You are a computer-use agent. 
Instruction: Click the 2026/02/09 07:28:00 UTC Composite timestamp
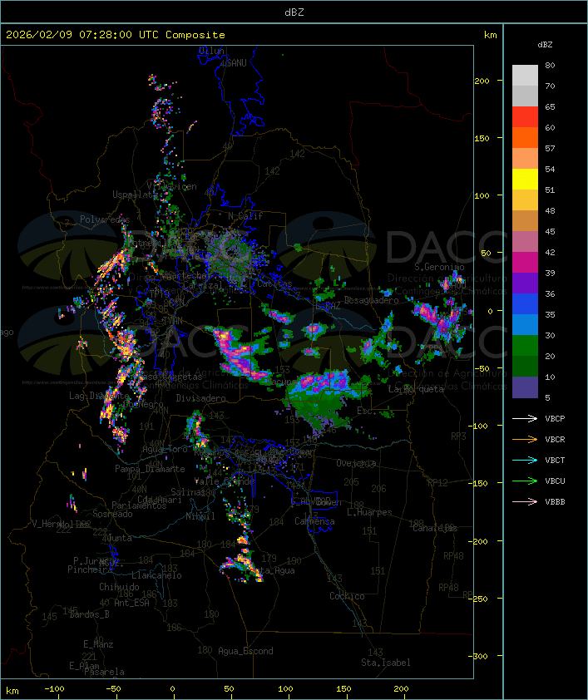[x=116, y=34]
